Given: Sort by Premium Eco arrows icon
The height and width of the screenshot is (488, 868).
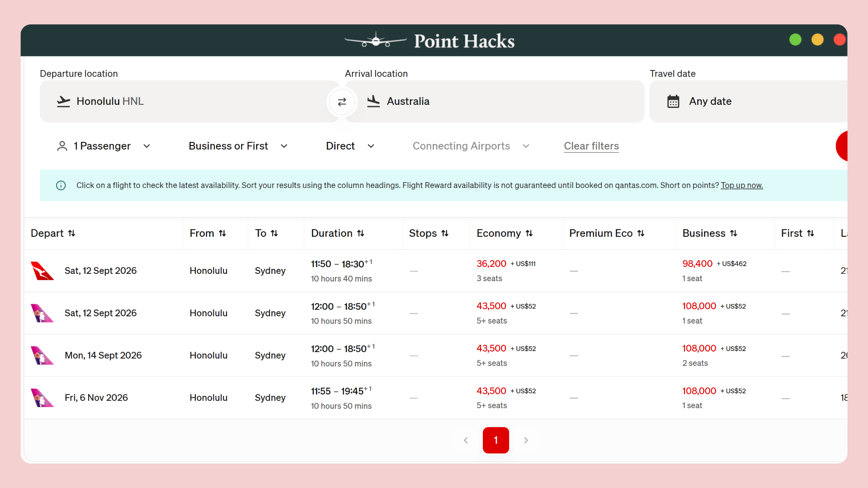Looking at the screenshot, I should click(x=641, y=233).
